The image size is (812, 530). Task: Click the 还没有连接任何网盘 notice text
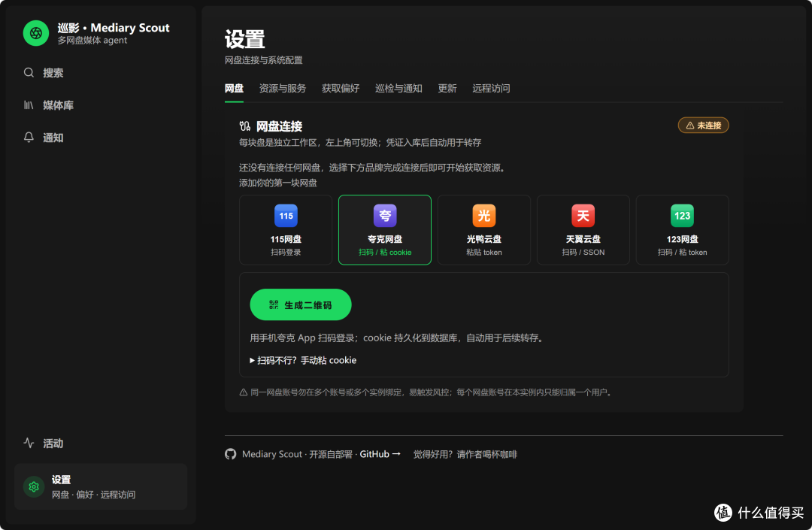[x=374, y=168]
